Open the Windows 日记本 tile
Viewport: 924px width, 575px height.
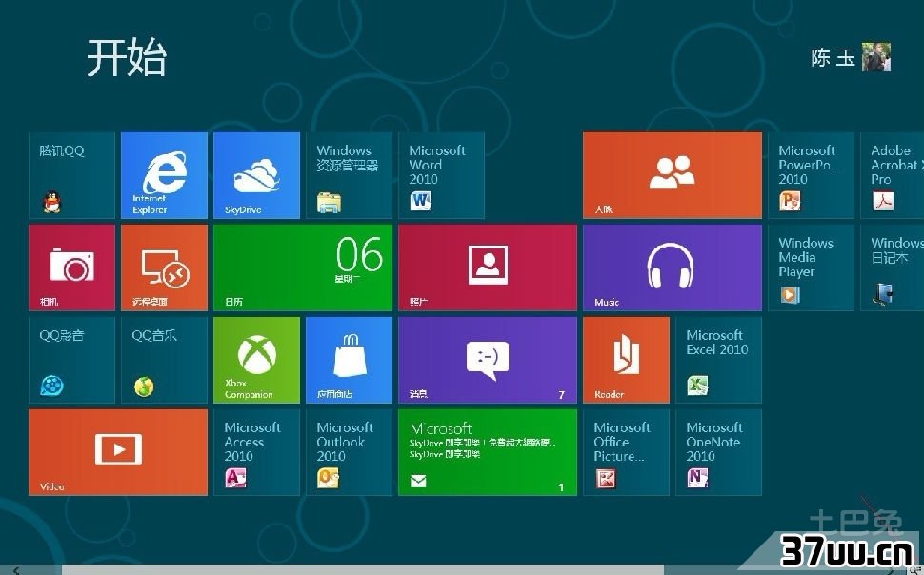point(893,268)
